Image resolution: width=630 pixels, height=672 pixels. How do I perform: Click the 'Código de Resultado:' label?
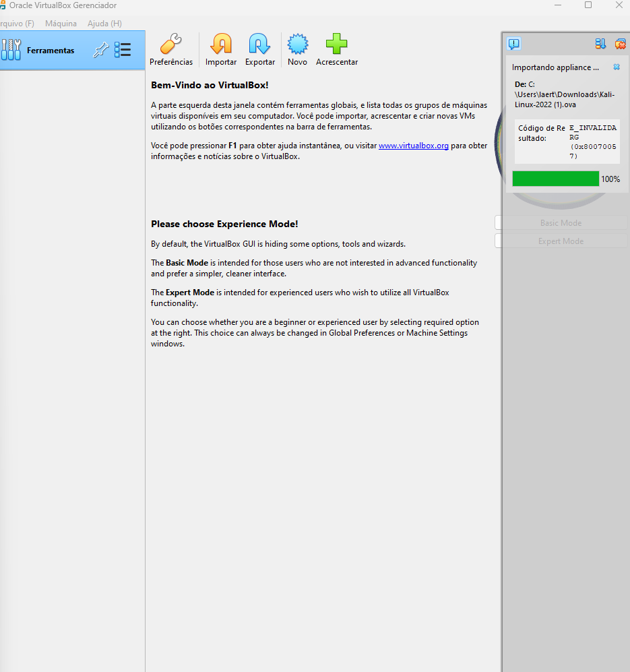542,133
